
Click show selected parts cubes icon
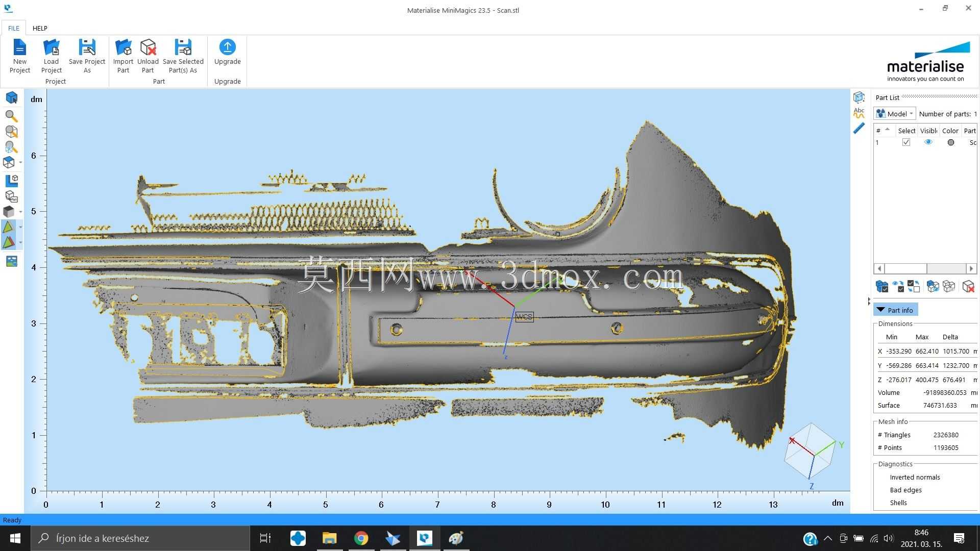pos(933,286)
